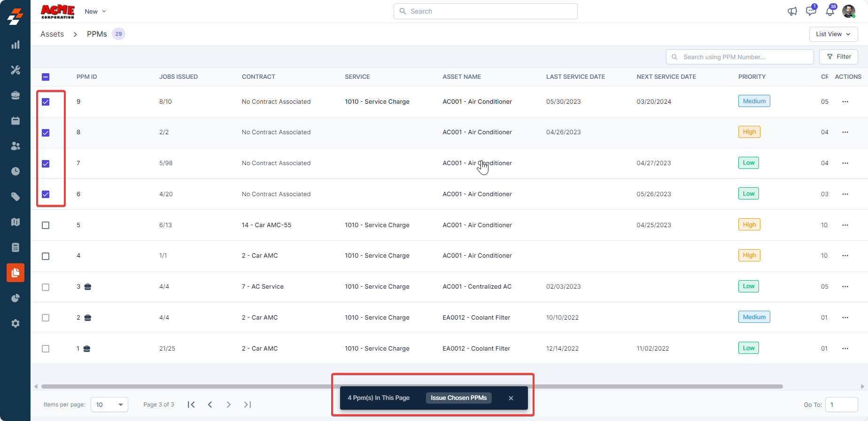Click the Issue Chosen PPMs button
Image resolution: width=868 pixels, height=421 pixels.
[x=458, y=398]
